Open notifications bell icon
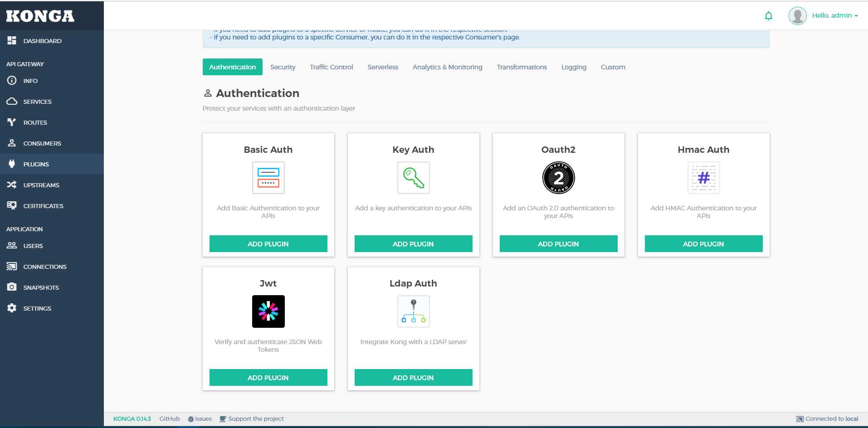868x428 pixels. click(768, 16)
